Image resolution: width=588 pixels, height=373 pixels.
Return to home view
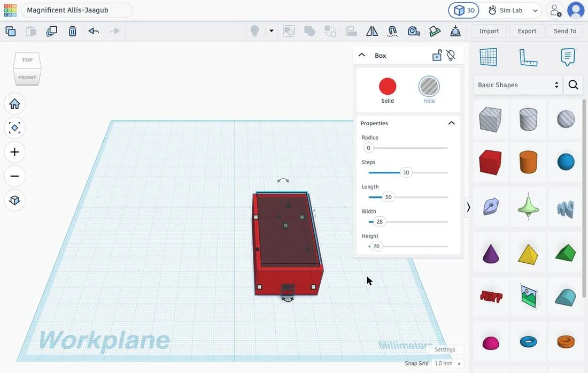pyautogui.click(x=14, y=104)
